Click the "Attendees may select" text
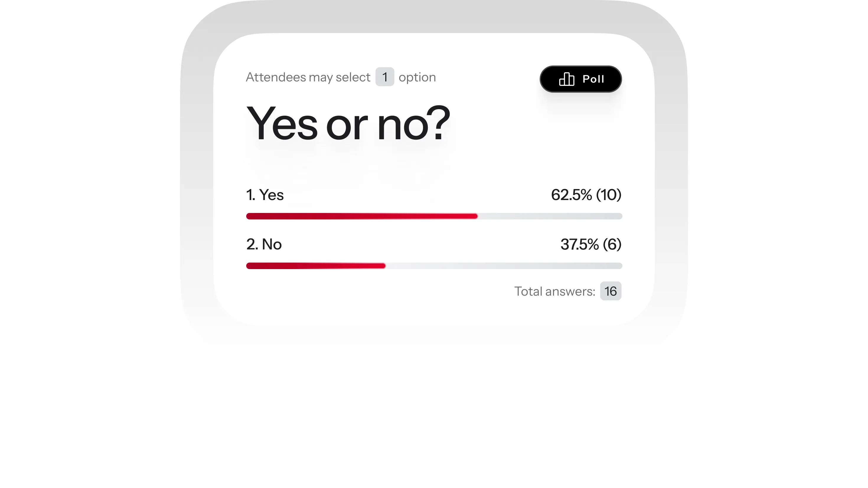 308,77
